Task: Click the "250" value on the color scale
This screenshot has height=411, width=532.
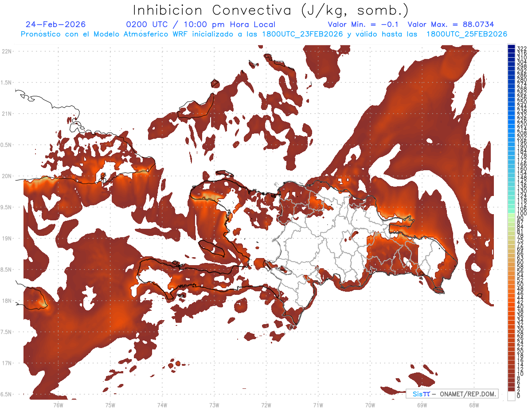Action: [522, 102]
